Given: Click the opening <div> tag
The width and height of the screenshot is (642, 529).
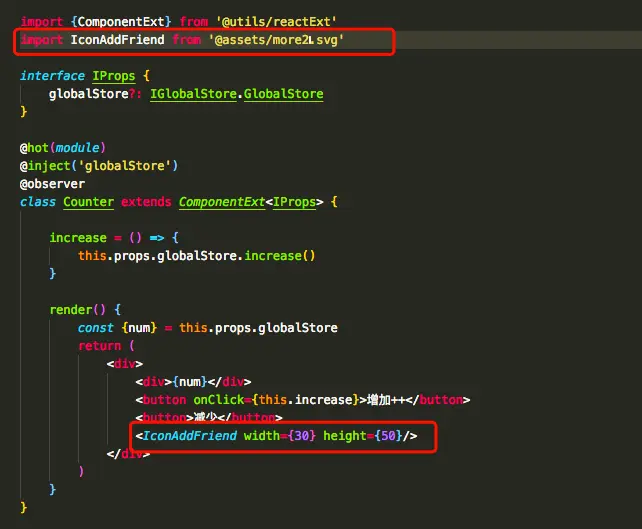Looking at the screenshot, I should [124, 364].
